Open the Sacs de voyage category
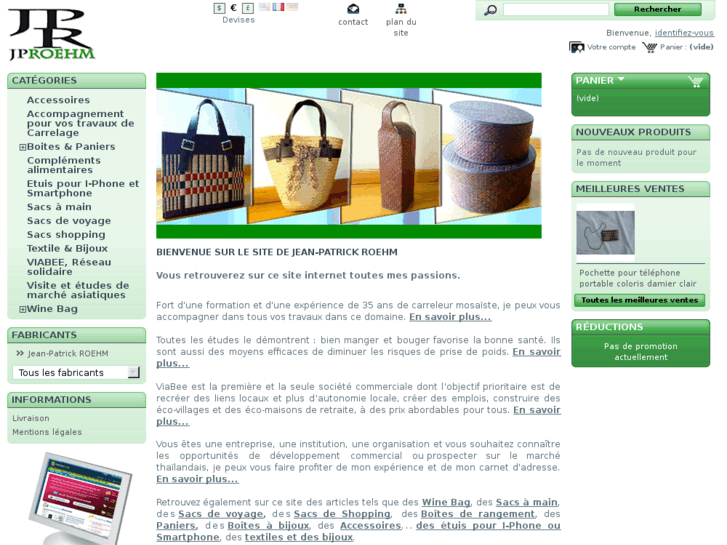The height and width of the screenshot is (545, 727). 69,221
